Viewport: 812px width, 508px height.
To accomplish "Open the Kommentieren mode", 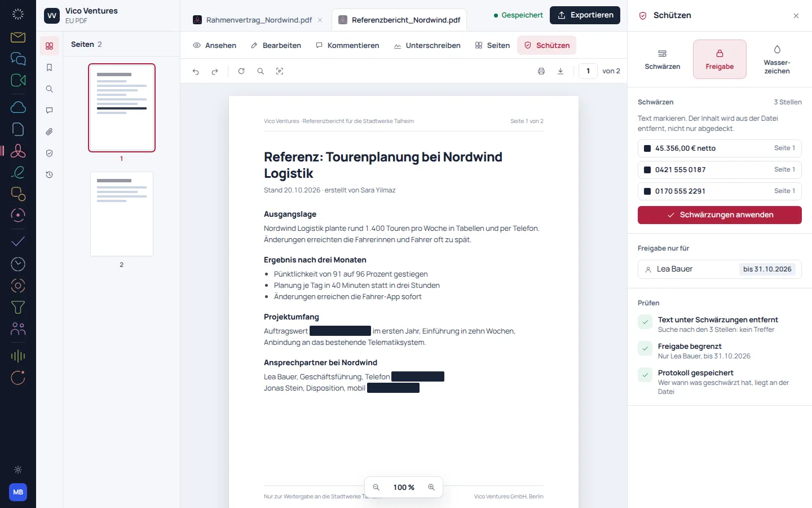I will [347, 45].
